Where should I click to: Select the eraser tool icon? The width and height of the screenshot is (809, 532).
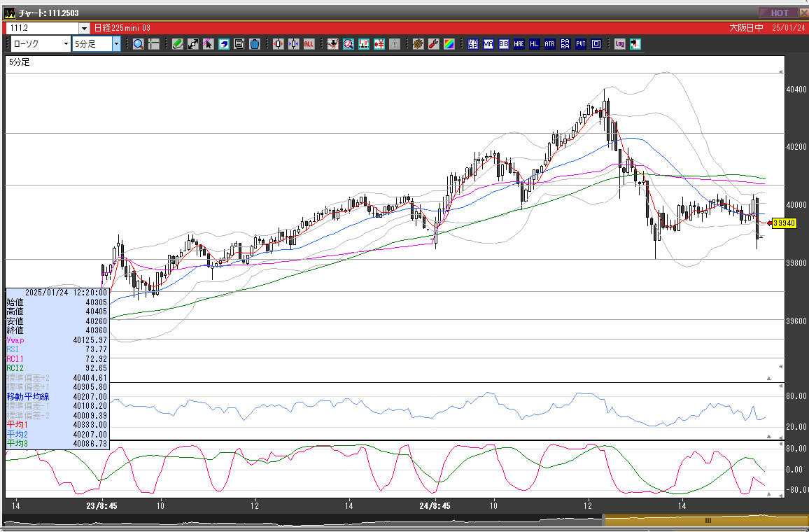point(224,44)
